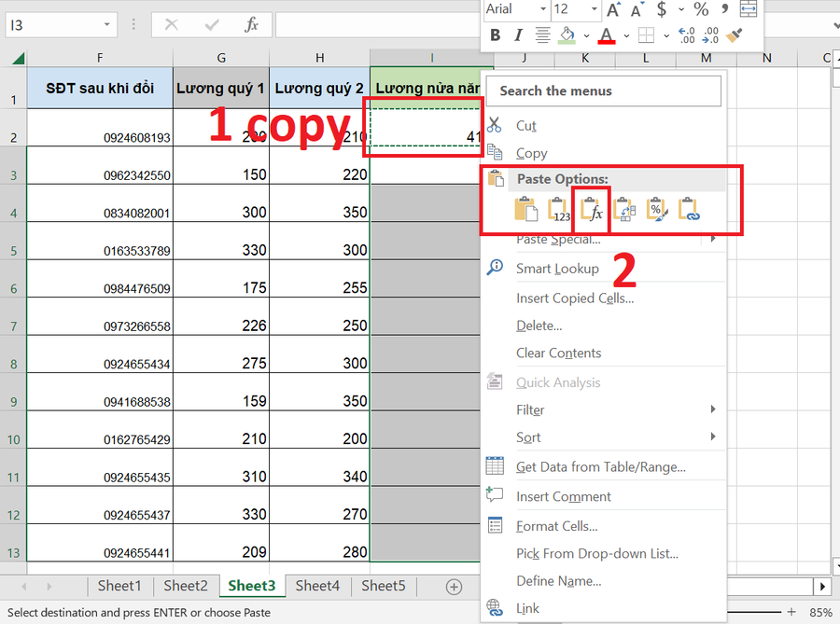Viewport: 840px width, 624px height.
Task: Click the Cancel X in formula bar
Action: click(172, 24)
